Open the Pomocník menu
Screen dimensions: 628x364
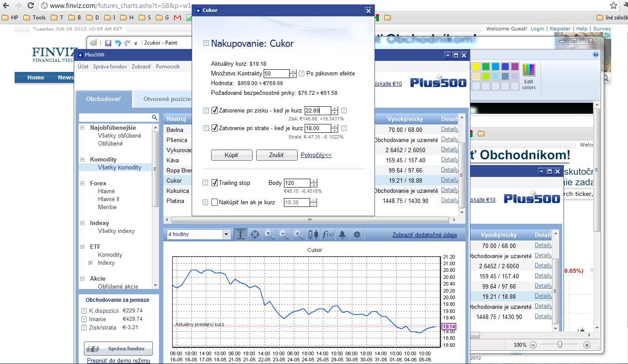pyautogui.click(x=168, y=67)
